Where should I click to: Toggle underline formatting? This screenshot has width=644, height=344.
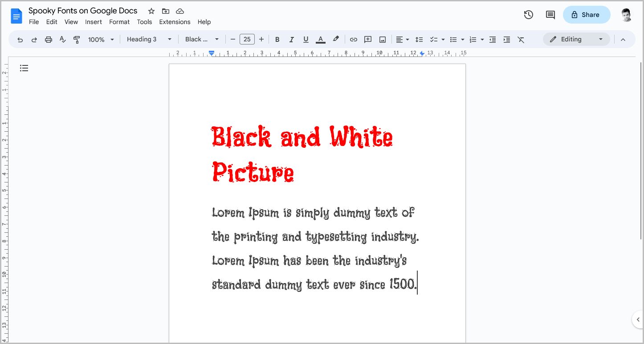(306, 39)
